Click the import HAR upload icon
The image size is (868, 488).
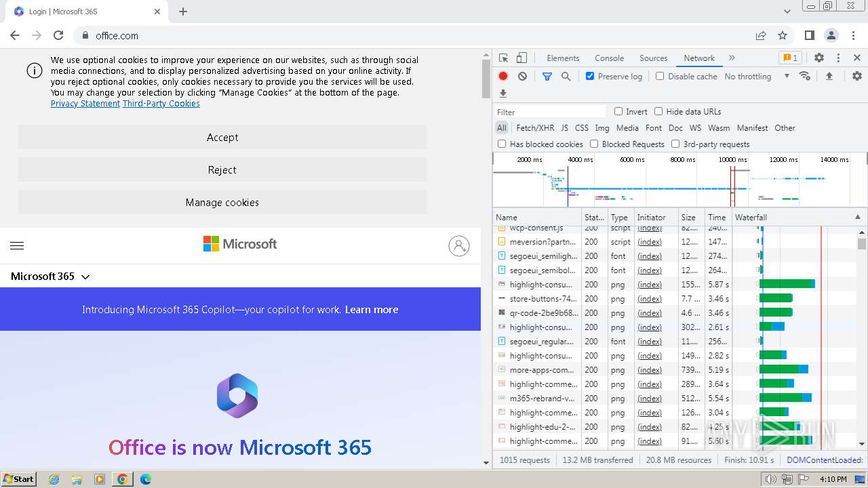coord(829,76)
